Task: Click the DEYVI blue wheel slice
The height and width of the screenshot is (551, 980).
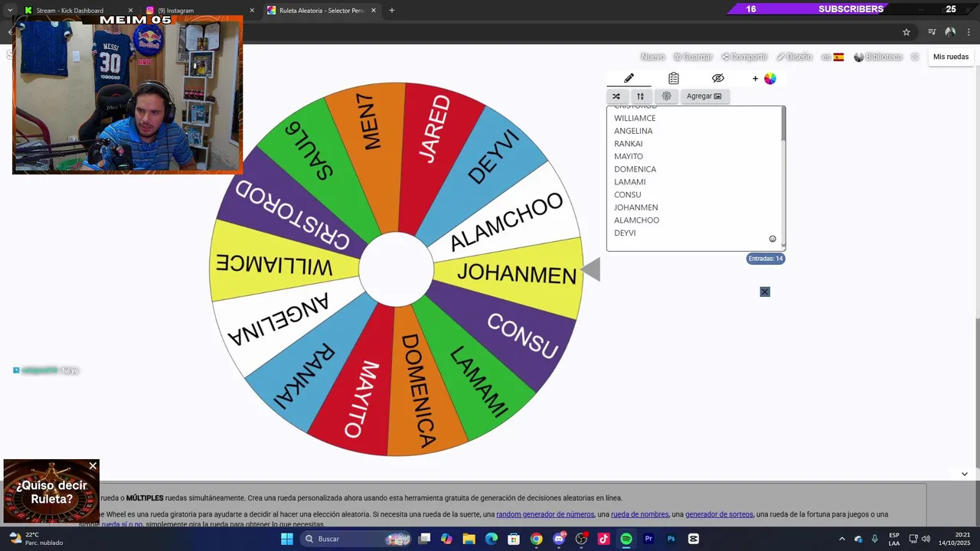Action: pos(492,157)
